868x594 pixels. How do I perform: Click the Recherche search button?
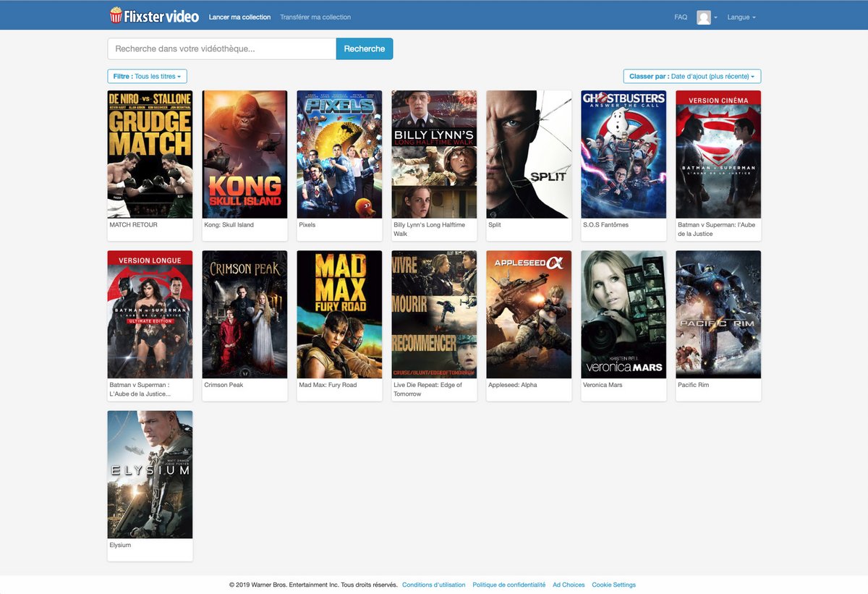point(364,48)
